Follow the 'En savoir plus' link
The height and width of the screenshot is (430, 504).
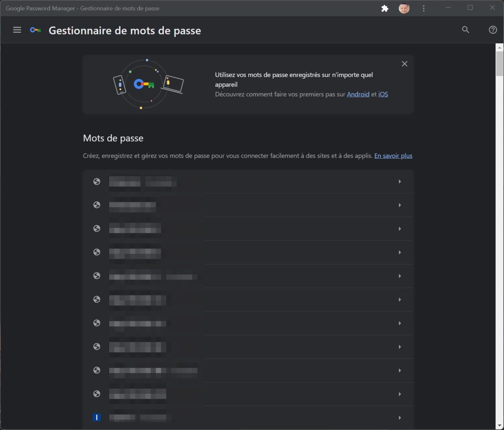(393, 156)
